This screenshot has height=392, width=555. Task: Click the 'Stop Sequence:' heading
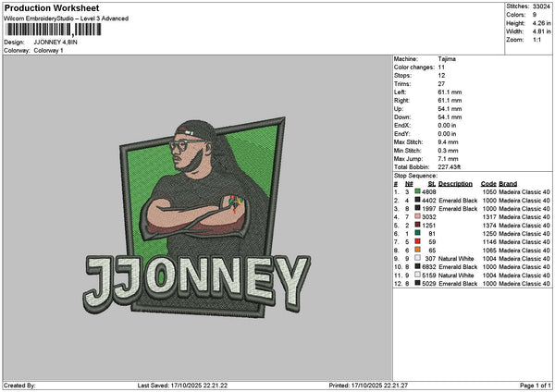pos(415,176)
